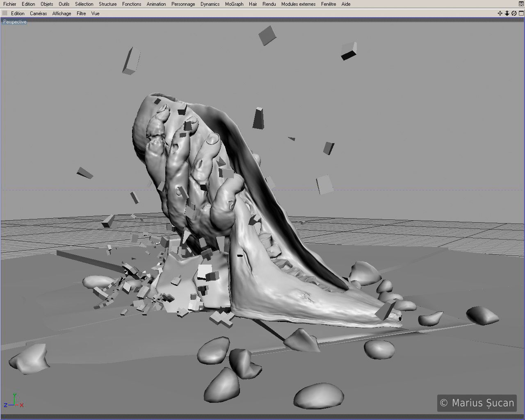525x420 pixels.
Task: Click the viewport zoom (dolly camera) icon
Action: 507,14
